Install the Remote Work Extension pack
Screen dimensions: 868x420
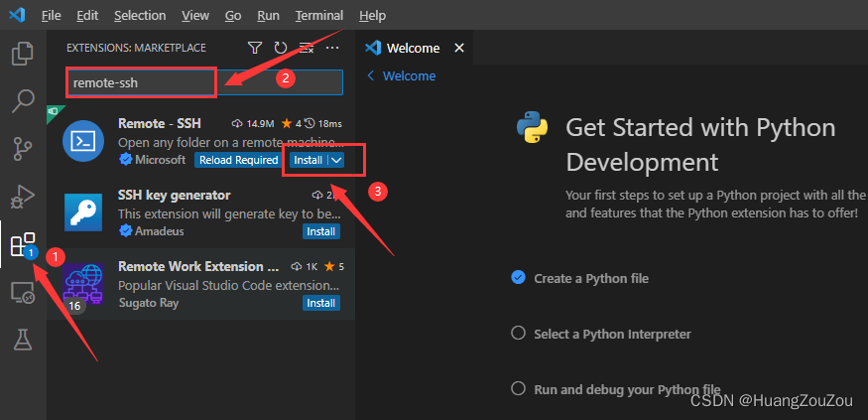click(x=321, y=303)
